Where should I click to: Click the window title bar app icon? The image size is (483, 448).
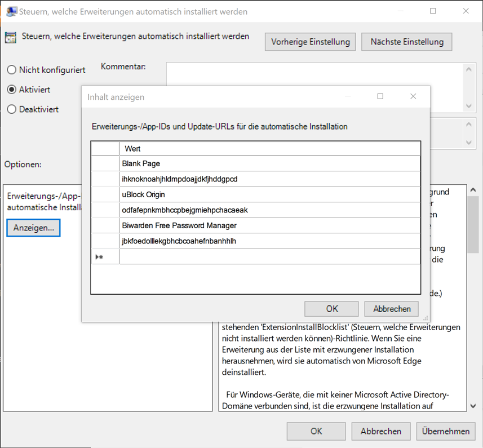[x=11, y=11]
